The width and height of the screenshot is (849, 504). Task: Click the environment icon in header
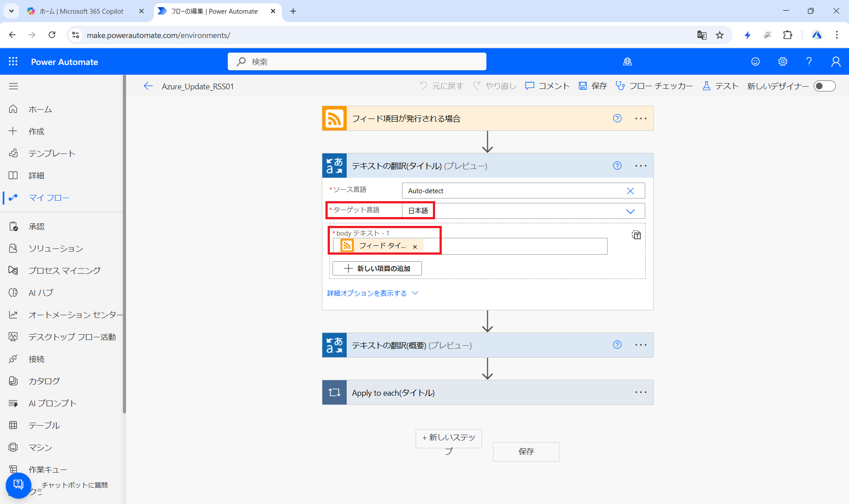coord(627,62)
